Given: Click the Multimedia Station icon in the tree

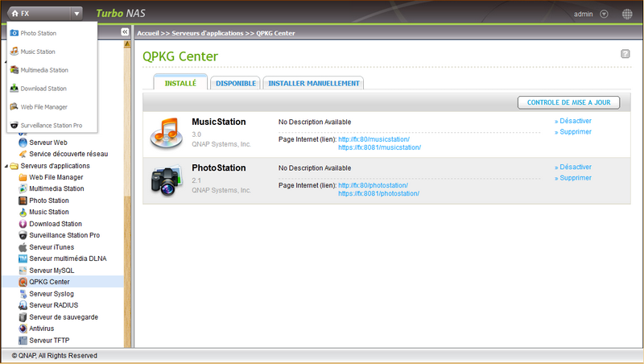Looking at the screenshot, I should coord(23,188).
